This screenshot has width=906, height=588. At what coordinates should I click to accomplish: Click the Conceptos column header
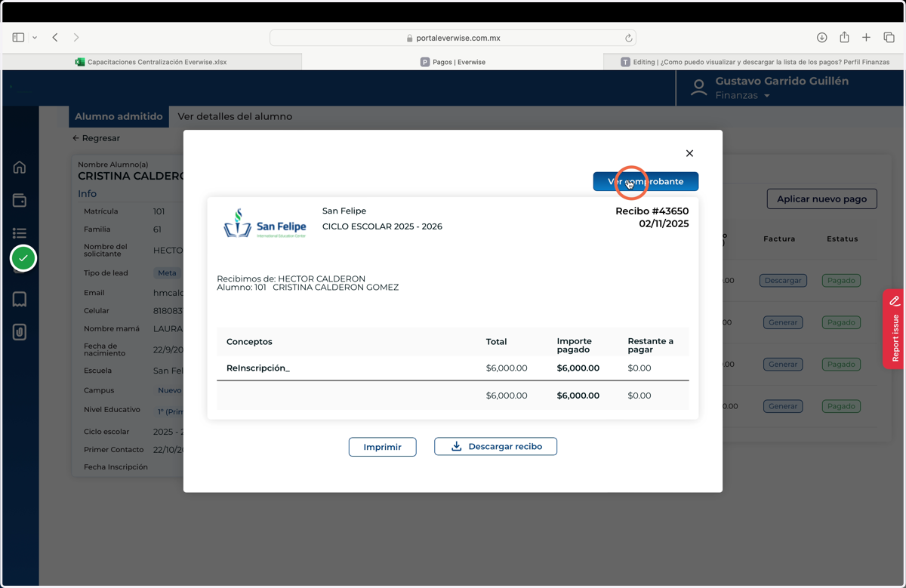click(249, 342)
